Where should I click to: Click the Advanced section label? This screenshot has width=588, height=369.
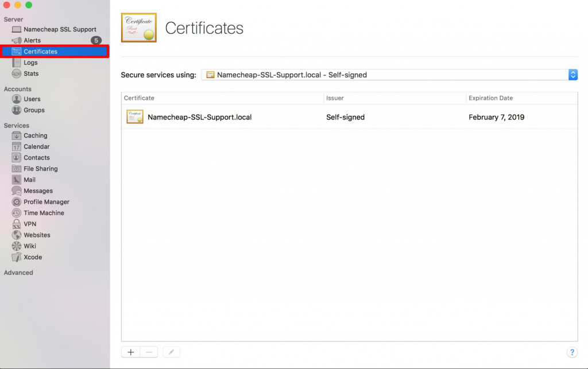click(x=18, y=272)
